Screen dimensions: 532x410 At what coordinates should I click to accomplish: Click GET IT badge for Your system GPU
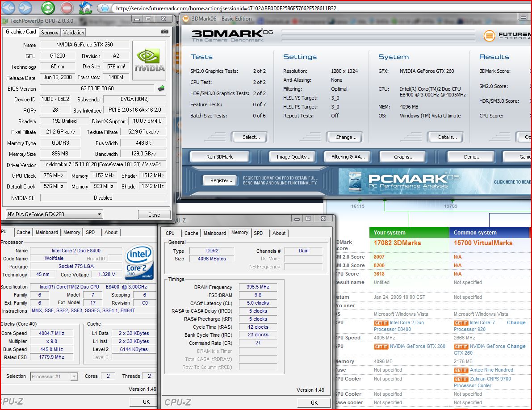point(381,347)
